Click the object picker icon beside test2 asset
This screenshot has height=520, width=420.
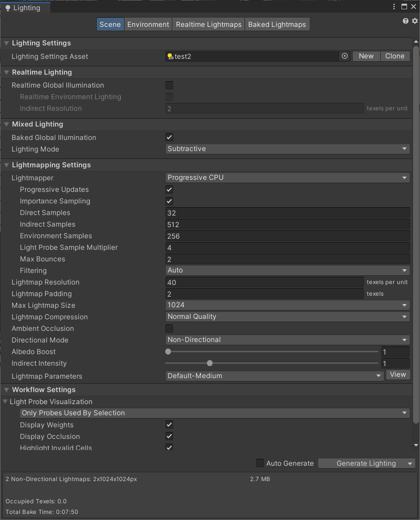(344, 56)
